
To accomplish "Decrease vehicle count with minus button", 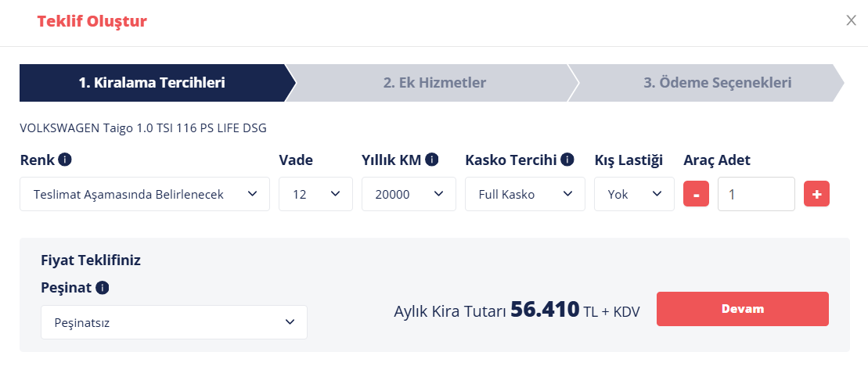I will (697, 194).
